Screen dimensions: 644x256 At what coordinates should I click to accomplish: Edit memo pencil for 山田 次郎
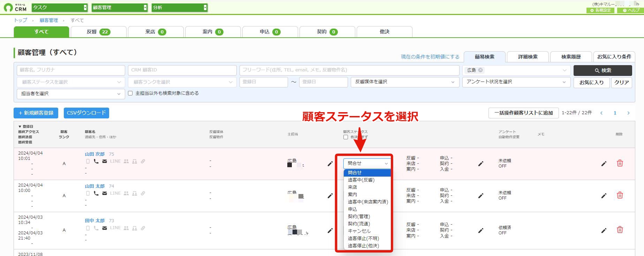[x=604, y=163]
